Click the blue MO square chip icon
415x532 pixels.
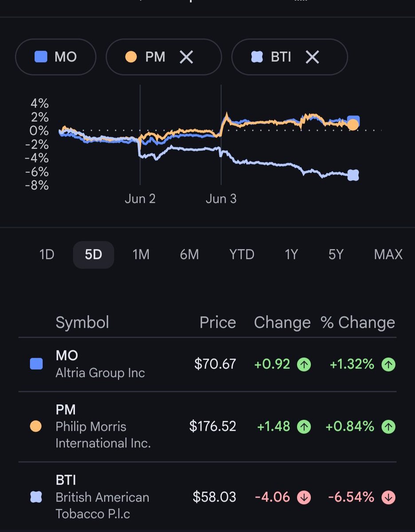[41, 57]
